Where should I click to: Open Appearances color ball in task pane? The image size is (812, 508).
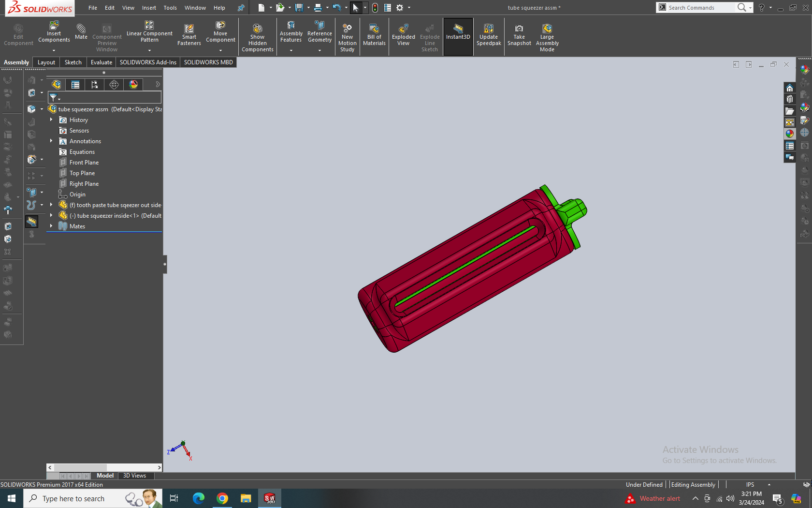pos(790,134)
